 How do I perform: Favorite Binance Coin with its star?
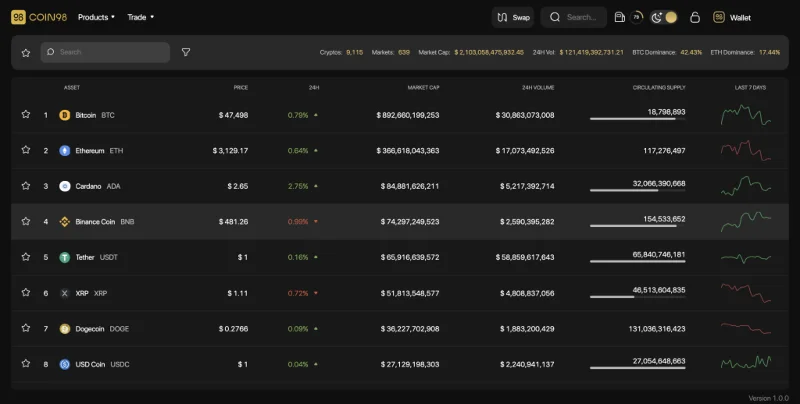pyautogui.click(x=26, y=221)
